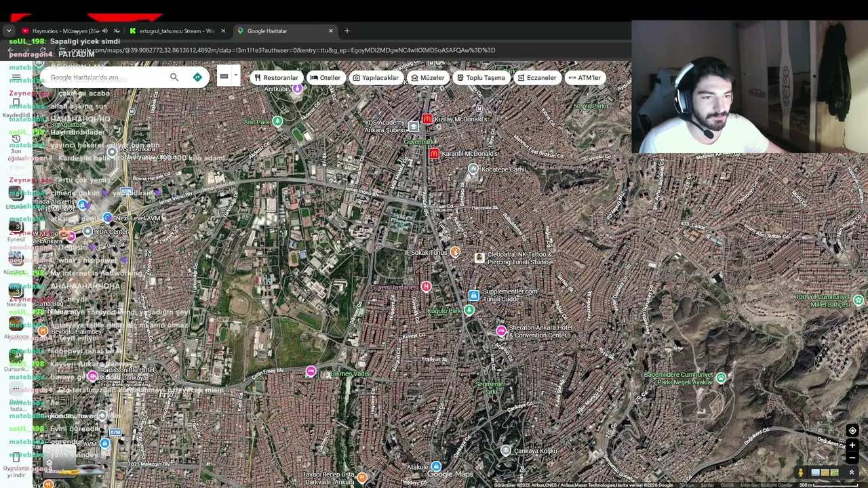Open directions with the blue arrow icon

click(197, 77)
